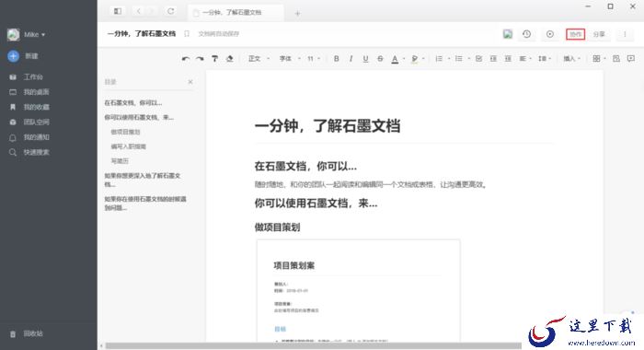Decrease the paragraph indent

493,59
